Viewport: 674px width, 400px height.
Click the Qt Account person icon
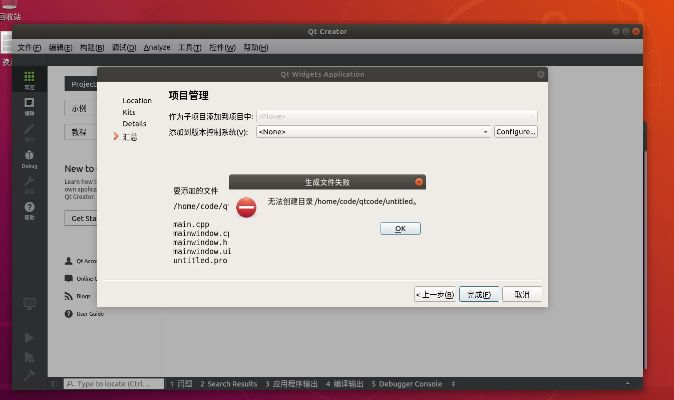click(69, 260)
